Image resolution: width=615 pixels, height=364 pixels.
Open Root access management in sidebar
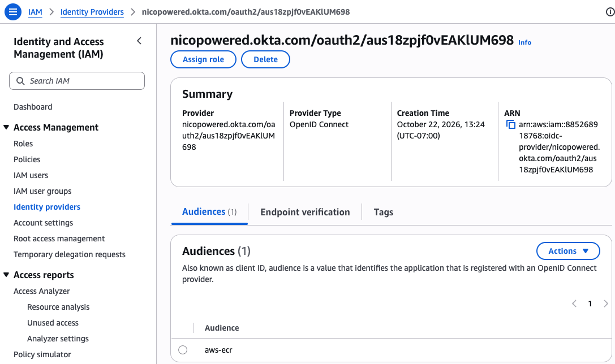pos(59,238)
